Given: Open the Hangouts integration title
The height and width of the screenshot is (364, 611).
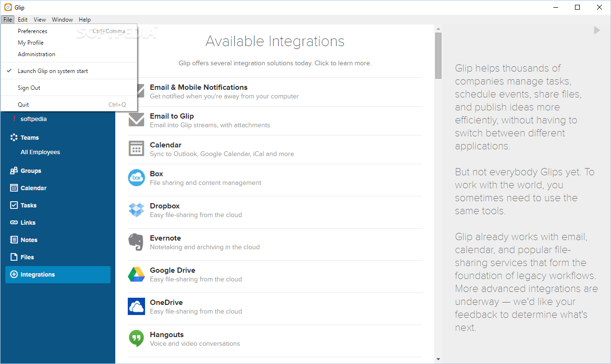Looking at the screenshot, I should pyautogui.click(x=167, y=334).
